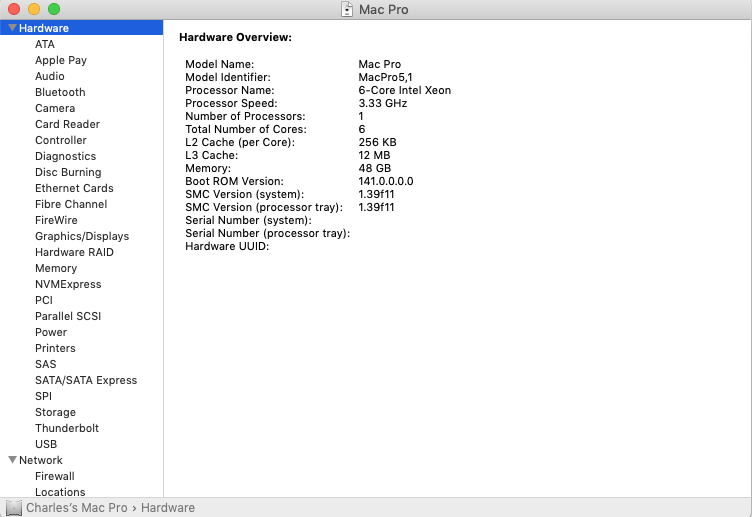This screenshot has height=517, width=752.
Task: Select ATA in the sidebar
Action: pyautogui.click(x=45, y=44)
